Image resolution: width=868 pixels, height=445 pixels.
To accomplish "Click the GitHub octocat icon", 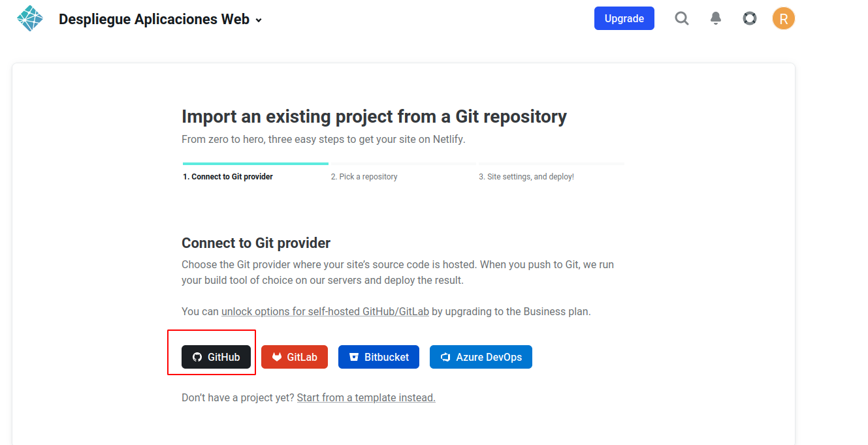I will [x=197, y=357].
